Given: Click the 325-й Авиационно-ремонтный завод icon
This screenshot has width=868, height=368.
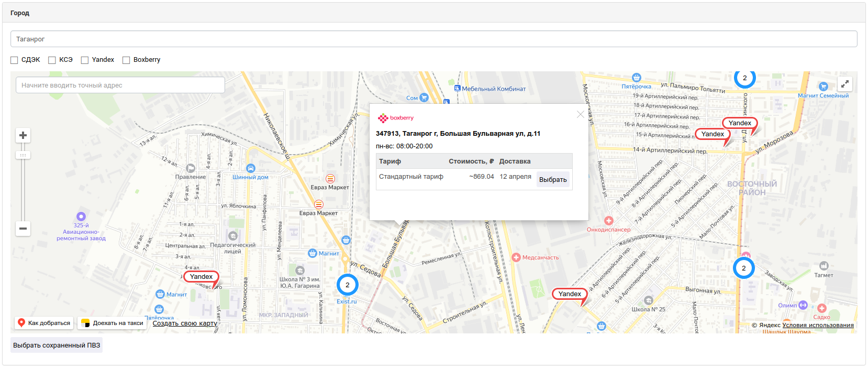Looking at the screenshot, I should coord(81,216).
